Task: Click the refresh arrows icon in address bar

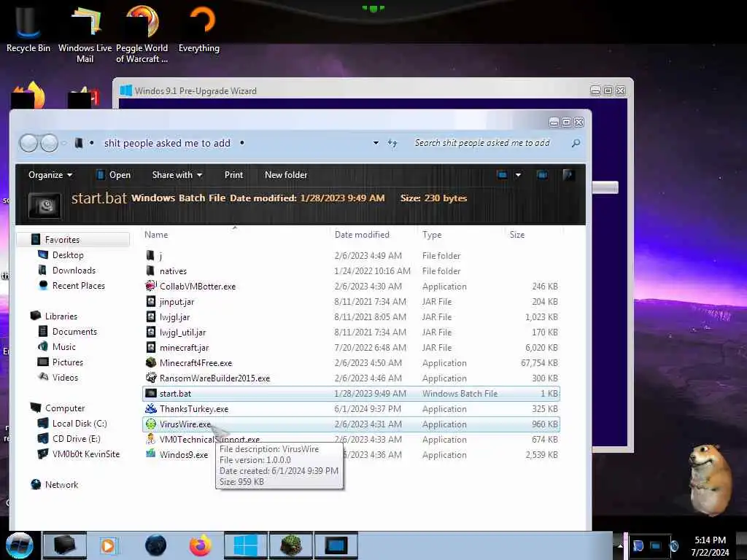Action: pos(392,143)
